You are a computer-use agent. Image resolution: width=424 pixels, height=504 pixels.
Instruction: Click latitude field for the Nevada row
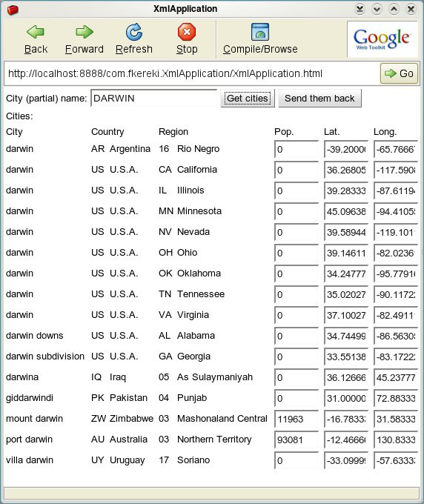point(346,232)
